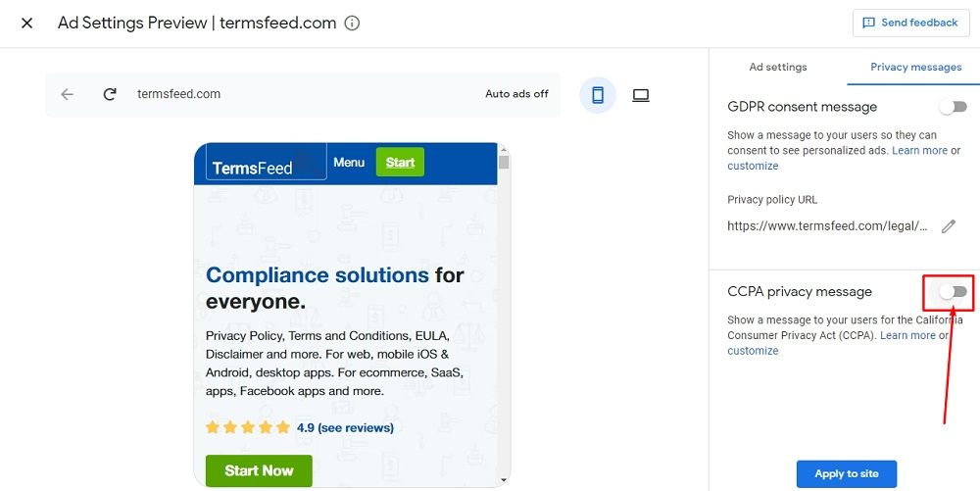Go back with the preview back arrow

[x=67, y=94]
